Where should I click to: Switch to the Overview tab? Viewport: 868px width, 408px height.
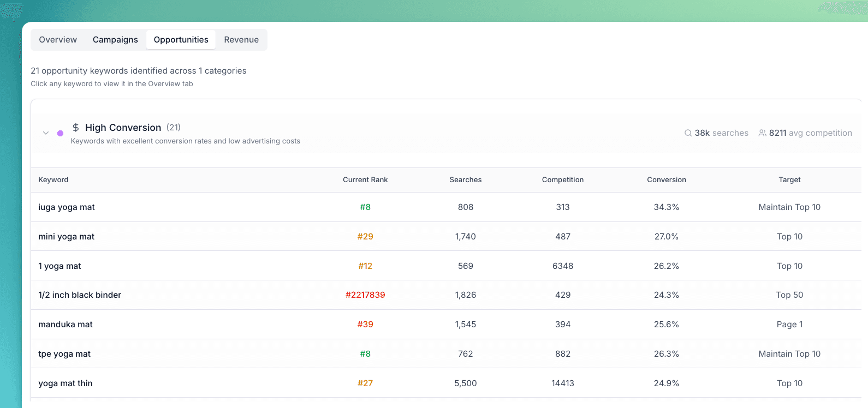coord(58,40)
